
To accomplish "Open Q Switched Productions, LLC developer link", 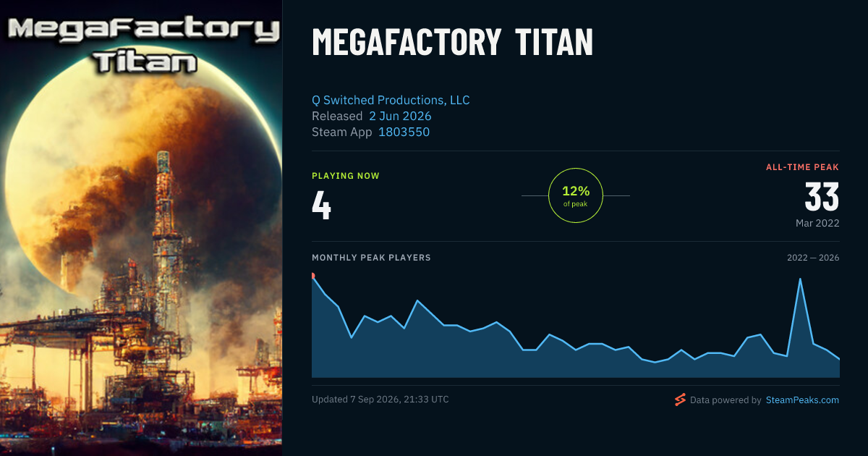I will (391, 100).
